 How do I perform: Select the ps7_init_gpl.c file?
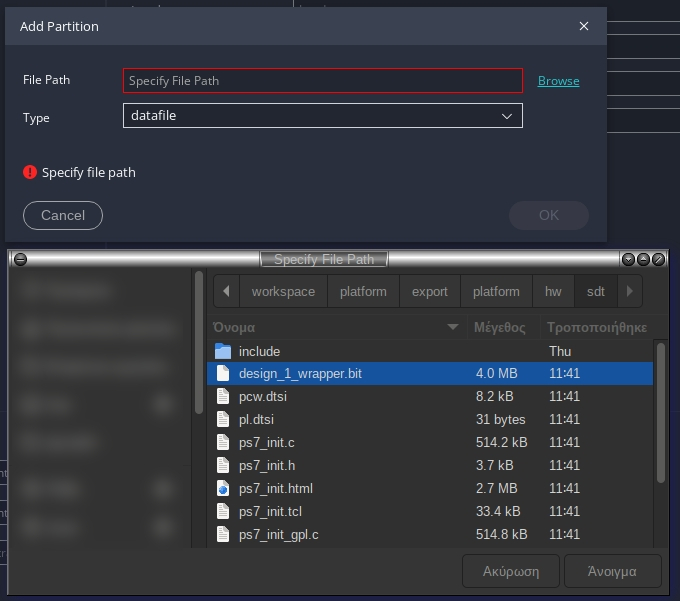tap(430, 534)
